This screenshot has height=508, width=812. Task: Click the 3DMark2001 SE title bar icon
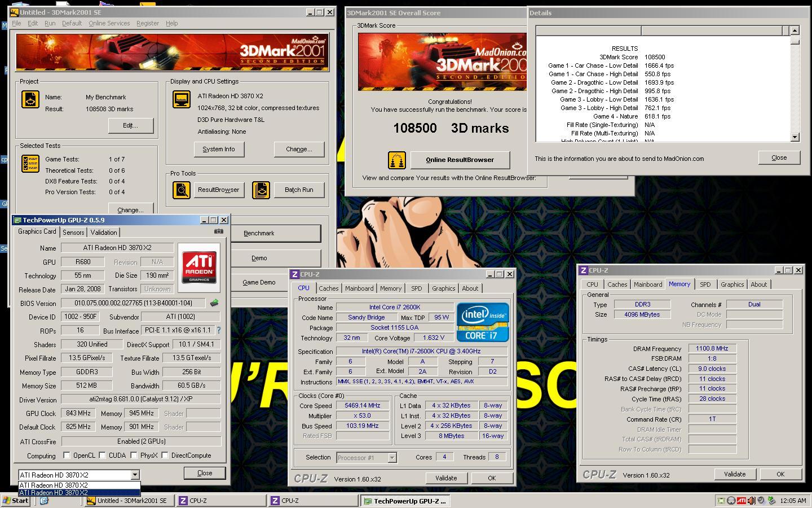click(x=15, y=12)
